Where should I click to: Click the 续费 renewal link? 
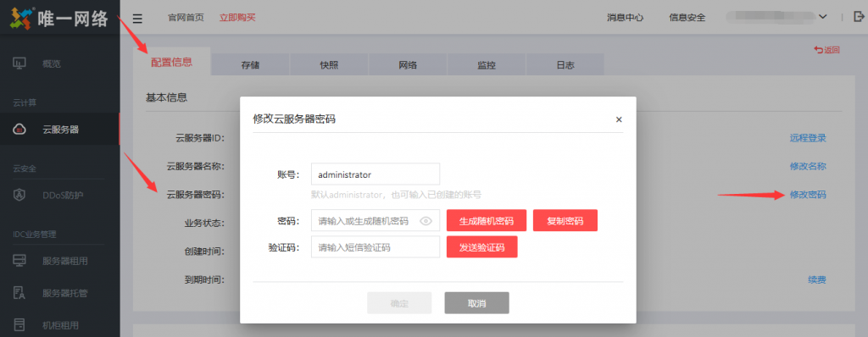tap(817, 280)
